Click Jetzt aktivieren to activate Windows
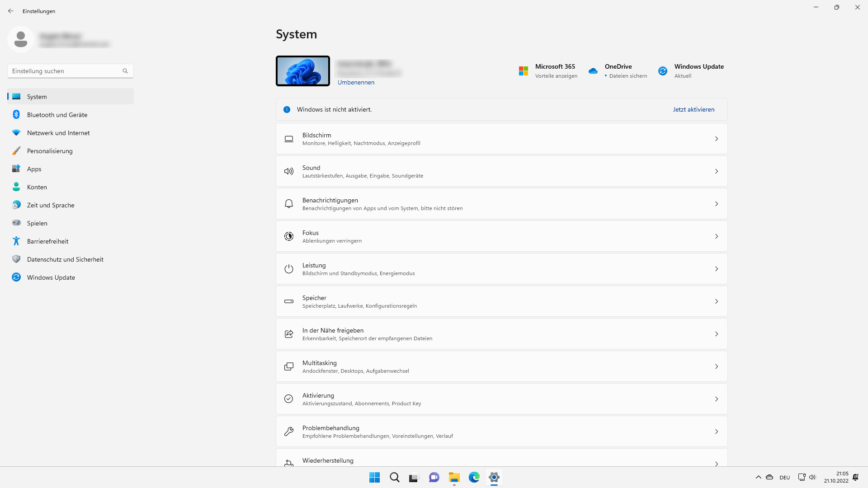Screen dimensions: 868x488 point(693,109)
